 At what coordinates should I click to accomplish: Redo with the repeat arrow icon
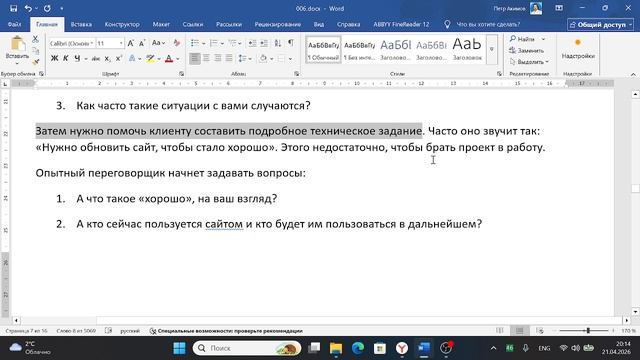tap(47, 8)
